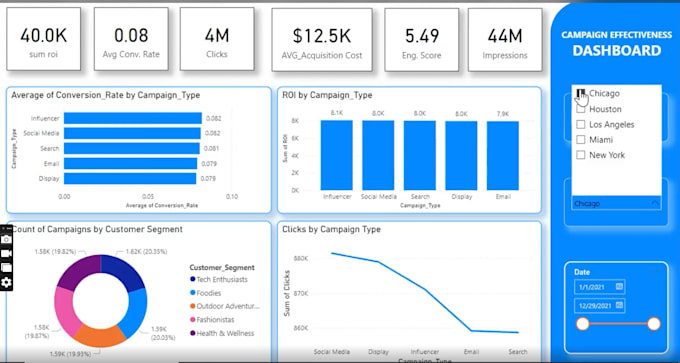Click the video record icon in recorder bar
The width and height of the screenshot is (680, 363).
(6, 253)
